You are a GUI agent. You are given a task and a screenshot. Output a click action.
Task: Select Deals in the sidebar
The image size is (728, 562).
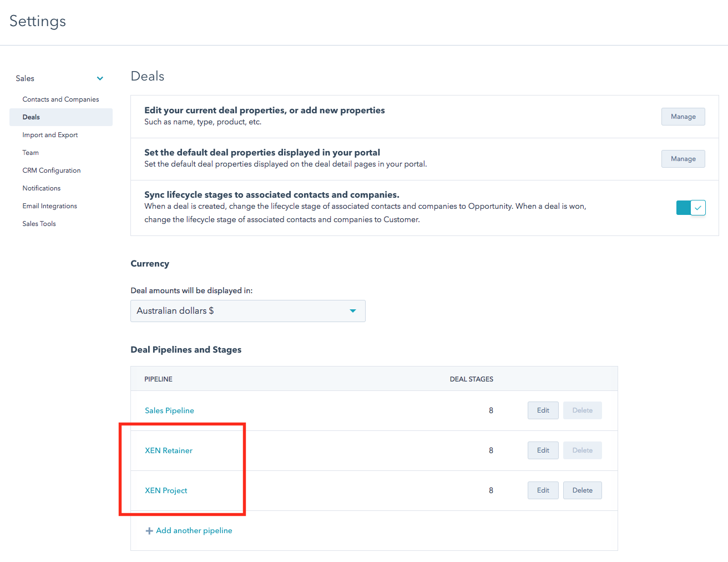tap(31, 117)
